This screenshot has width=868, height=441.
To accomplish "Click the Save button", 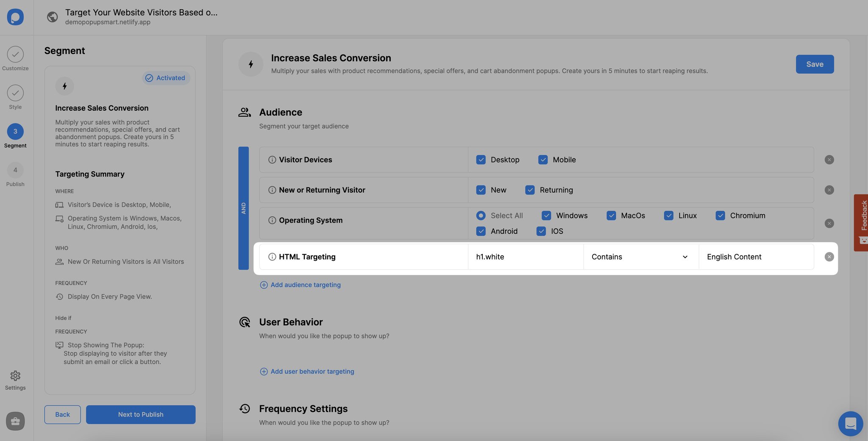I will (x=814, y=64).
